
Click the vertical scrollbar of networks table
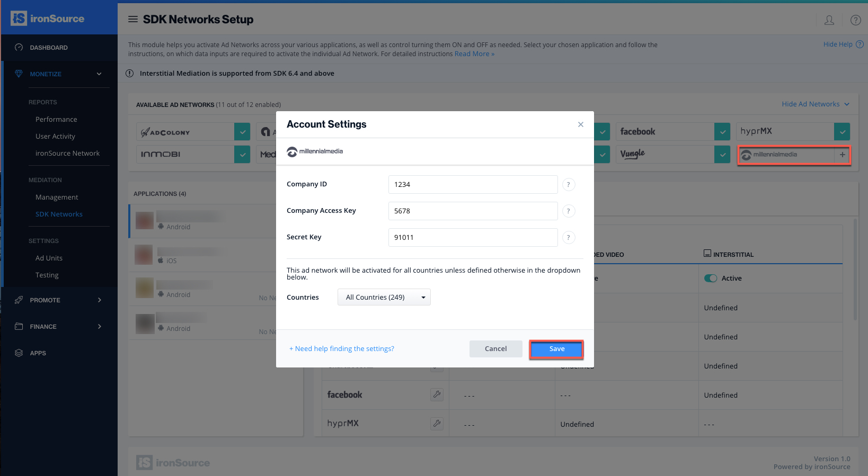click(x=855, y=270)
